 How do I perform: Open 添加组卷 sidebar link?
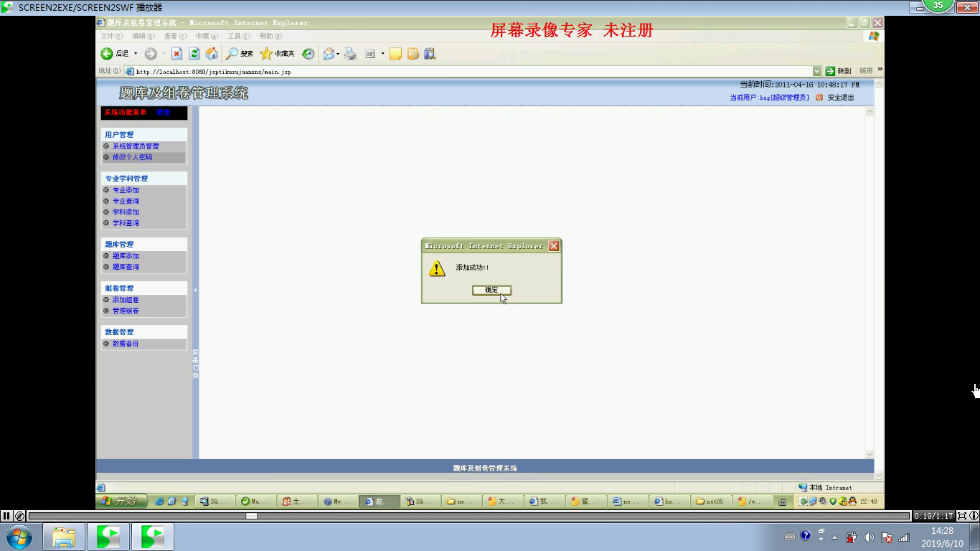tap(126, 300)
